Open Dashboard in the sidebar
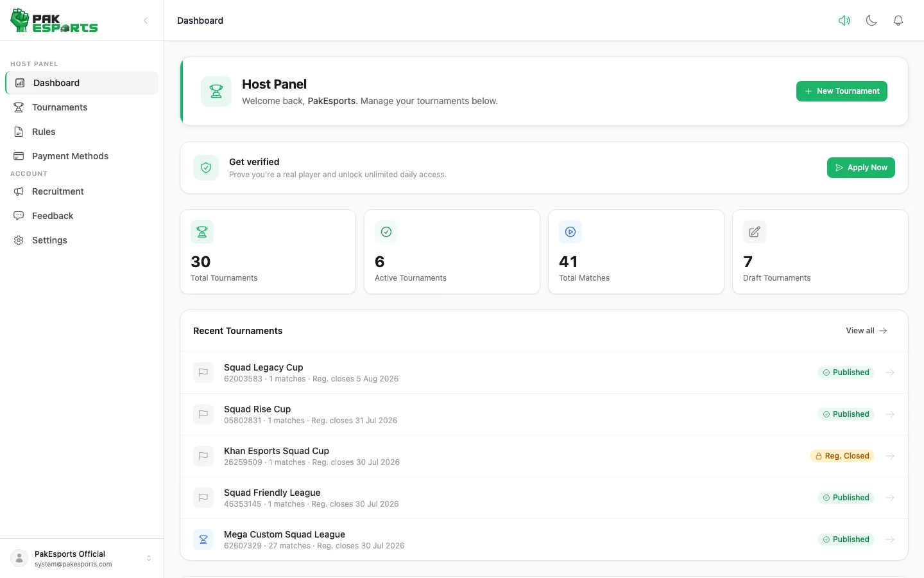This screenshot has width=924, height=578. pyautogui.click(x=81, y=83)
